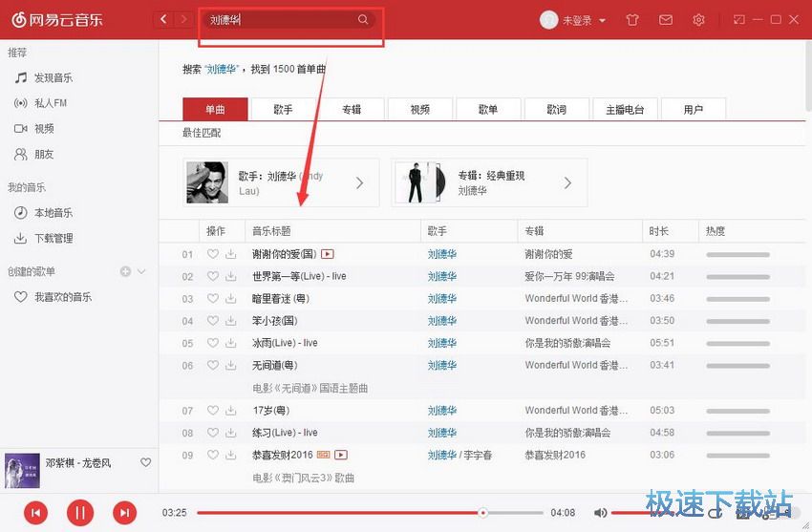Seek using the playback progress bar

point(370,513)
